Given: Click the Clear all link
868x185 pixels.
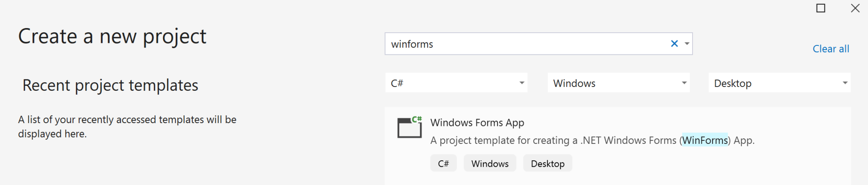Looking at the screenshot, I should 831,49.
